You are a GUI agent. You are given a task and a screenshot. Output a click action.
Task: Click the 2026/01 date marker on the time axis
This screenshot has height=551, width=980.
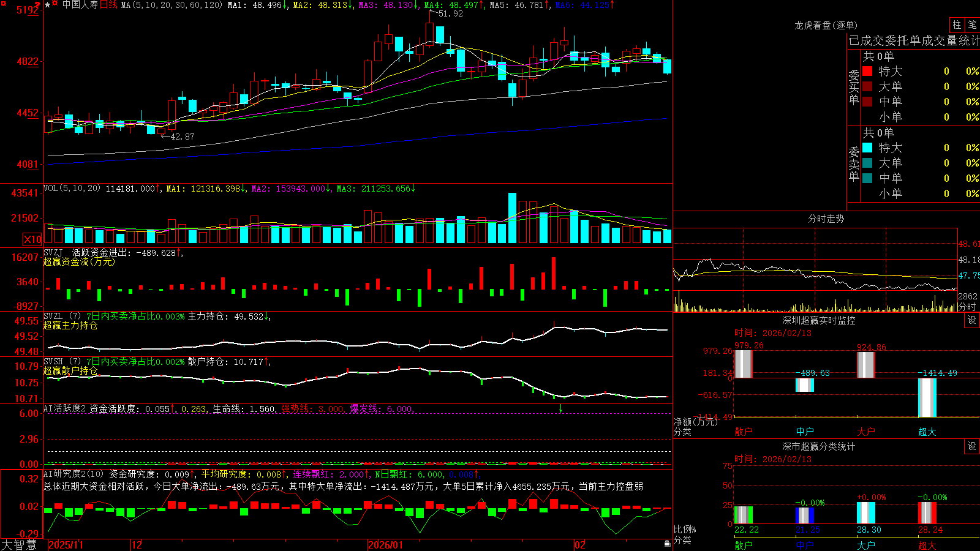point(385,545)
